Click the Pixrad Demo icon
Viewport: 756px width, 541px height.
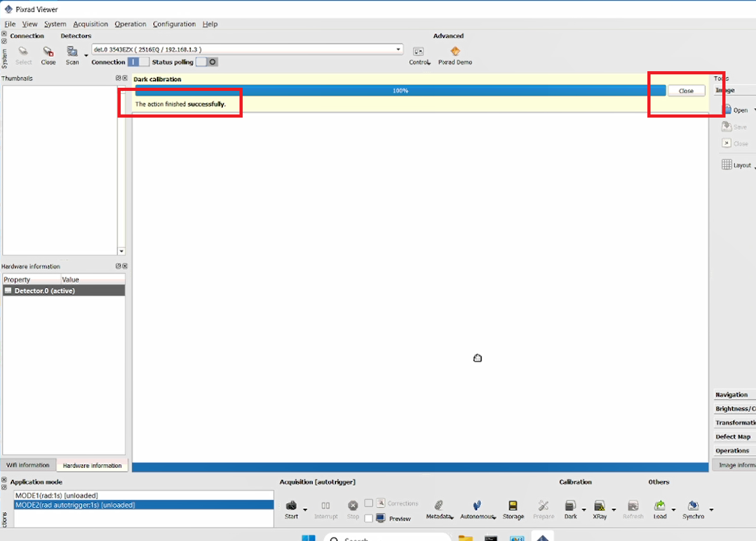click(455, 51)
